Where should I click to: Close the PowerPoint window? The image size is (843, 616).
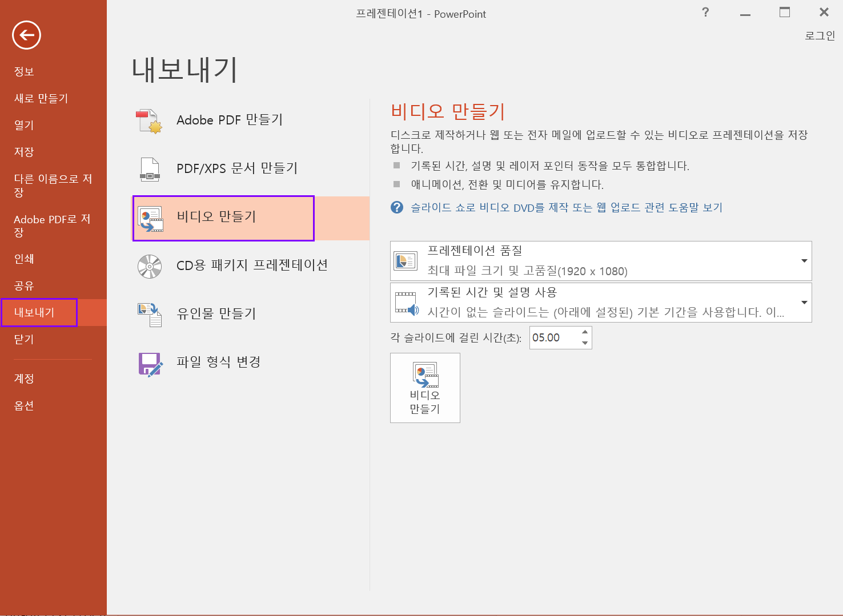(x=824, y=12)
